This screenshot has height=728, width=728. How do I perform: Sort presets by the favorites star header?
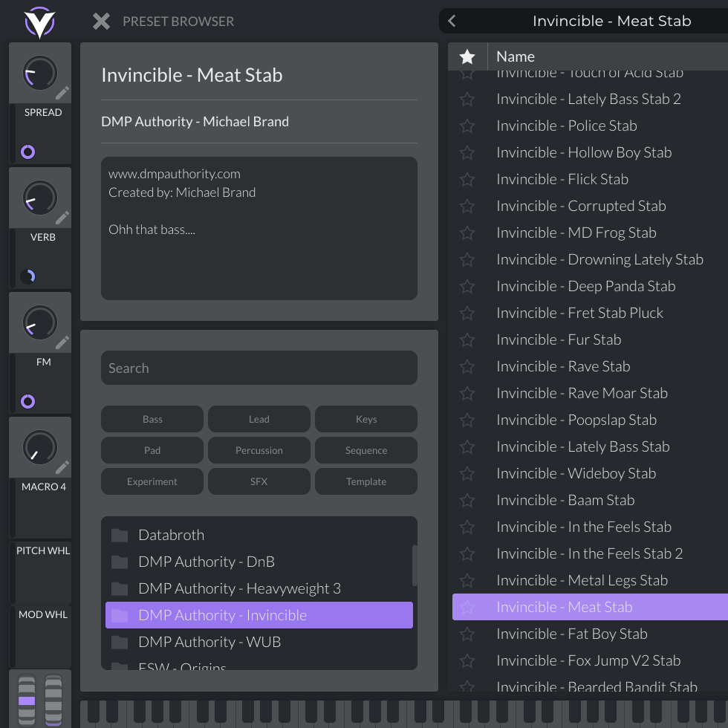click(x=467, y=56)
